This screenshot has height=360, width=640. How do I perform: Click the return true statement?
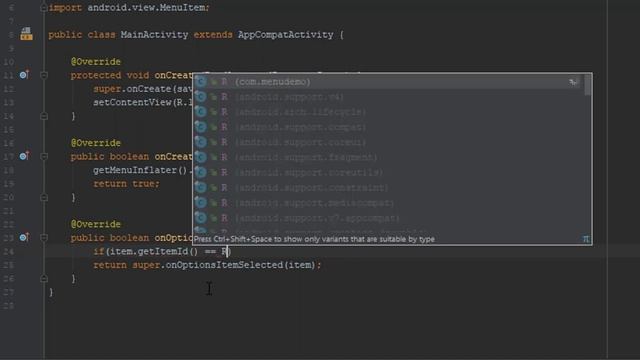pos(127,184)
